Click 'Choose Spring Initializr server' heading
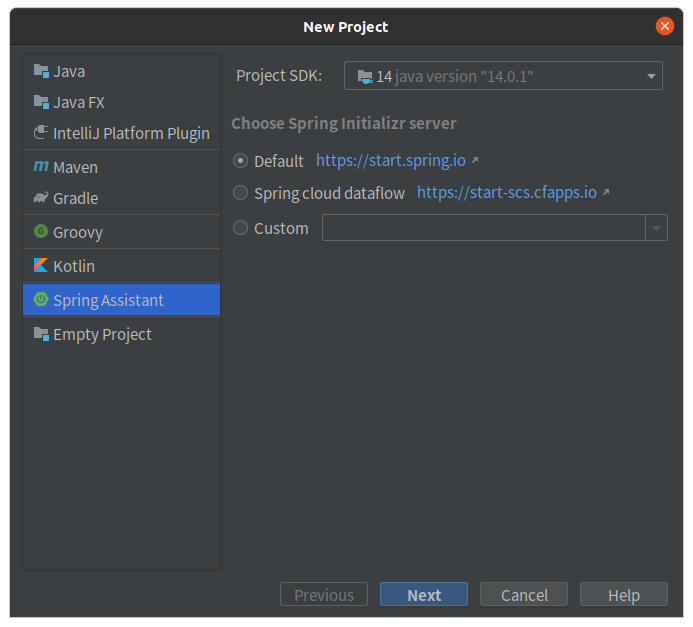This screenshot has height=627, width=693. [x=344, y=123]
